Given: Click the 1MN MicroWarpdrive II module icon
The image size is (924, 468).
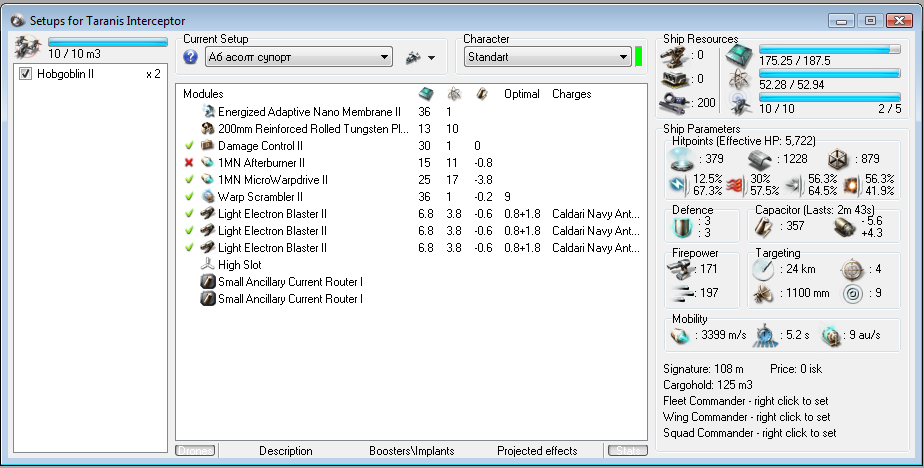Looking at the screenshot, I should 207,180.
